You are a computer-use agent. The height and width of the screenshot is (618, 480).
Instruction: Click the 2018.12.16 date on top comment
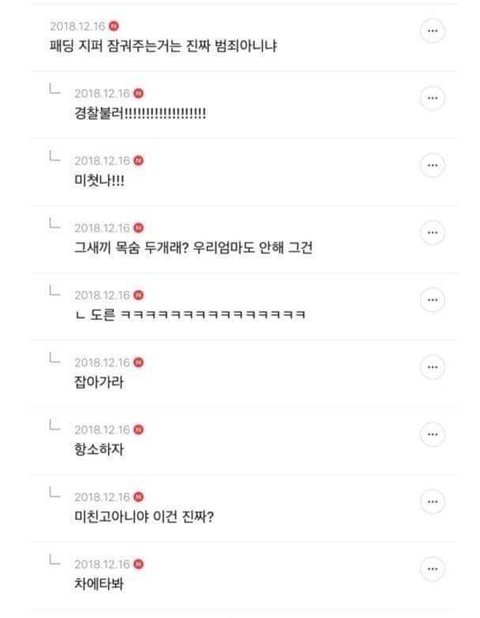(78, 26)
